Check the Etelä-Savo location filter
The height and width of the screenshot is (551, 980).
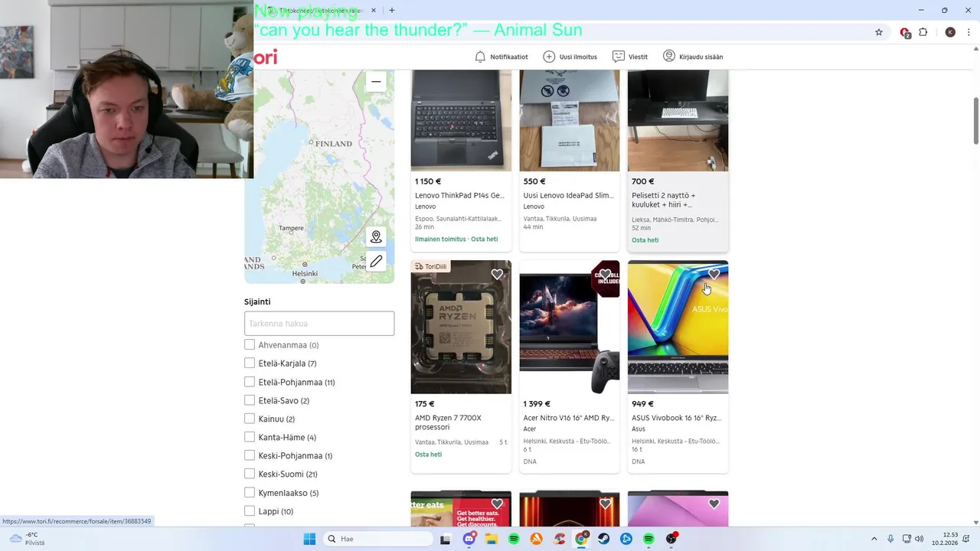pos(250,400)
